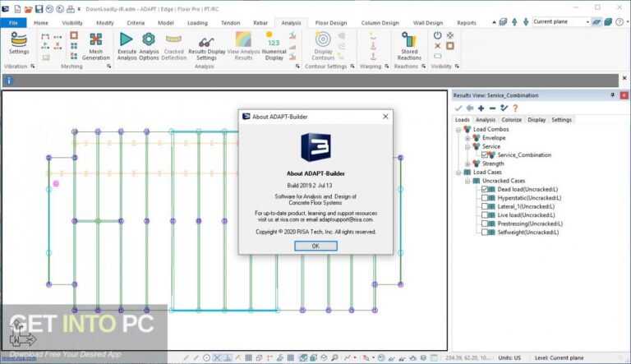This screenshot has width=631, height=364.
Task: Click the zoom magnifier icon in bottom toolbar
Action: pyautogui.click(x=335, y=357)
